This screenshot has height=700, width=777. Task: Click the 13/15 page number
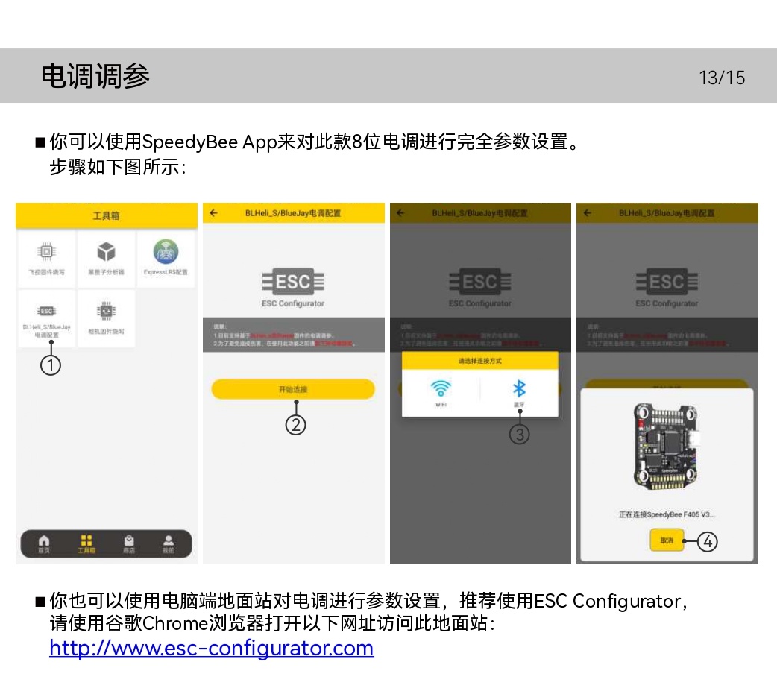[722, 78]
